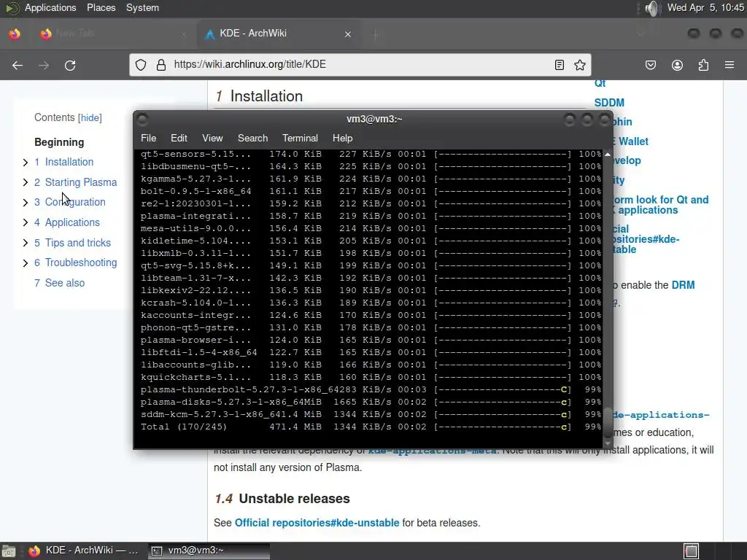Open the terminal Help menu
Viewport: 747px width, 560px height.
coord(342,138)
